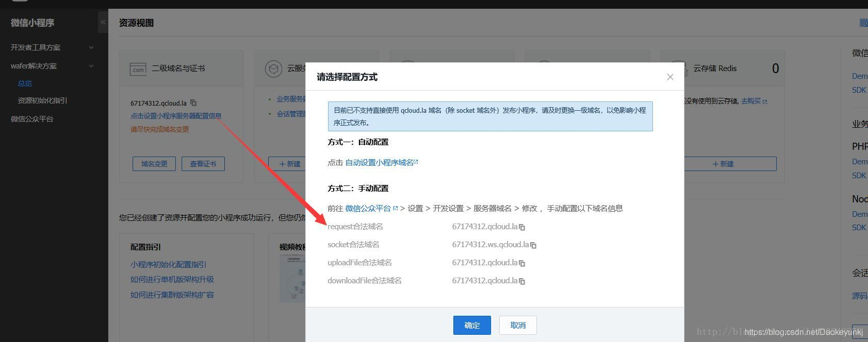Click the 云存储 Redis card title

[x=715, y=69]
